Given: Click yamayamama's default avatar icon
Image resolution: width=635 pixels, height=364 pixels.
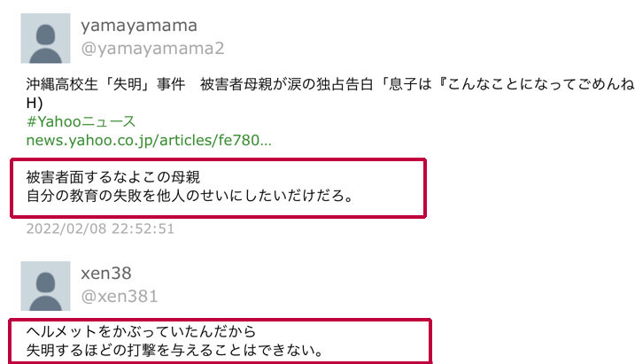Looking at the screenshot, I should pos(45,38).
